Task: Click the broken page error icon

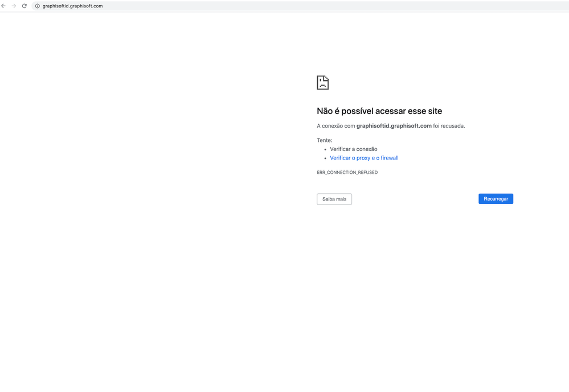Action: [x=322, y=82]
